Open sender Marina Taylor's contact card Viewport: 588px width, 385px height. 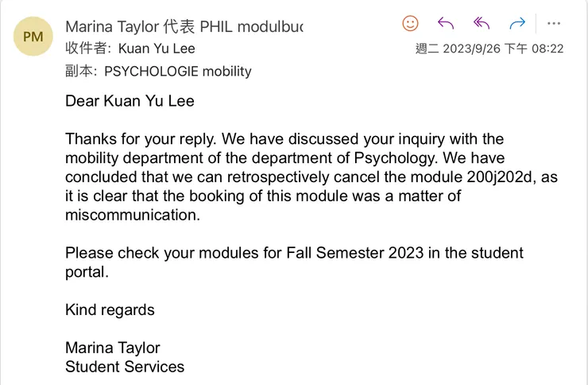111,26
